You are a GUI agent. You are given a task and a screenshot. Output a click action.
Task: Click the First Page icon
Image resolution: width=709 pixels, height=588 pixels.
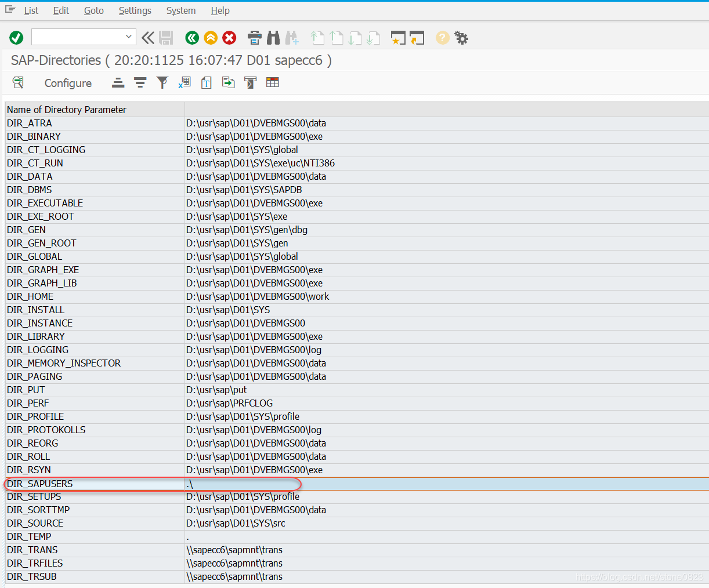coord(317,38)
